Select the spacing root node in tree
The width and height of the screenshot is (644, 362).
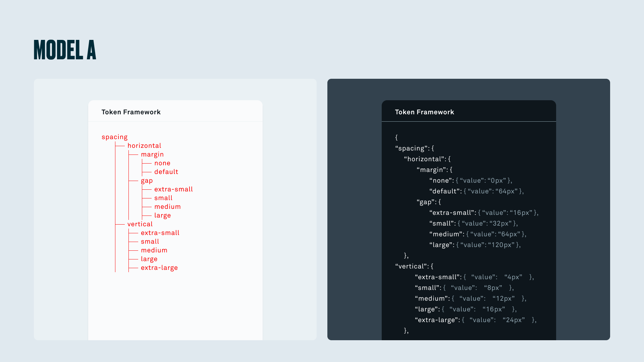(115, 137)
